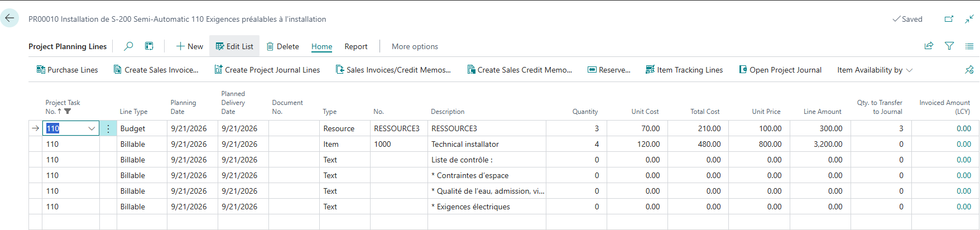Delete the selected planning line

(282, 46)
